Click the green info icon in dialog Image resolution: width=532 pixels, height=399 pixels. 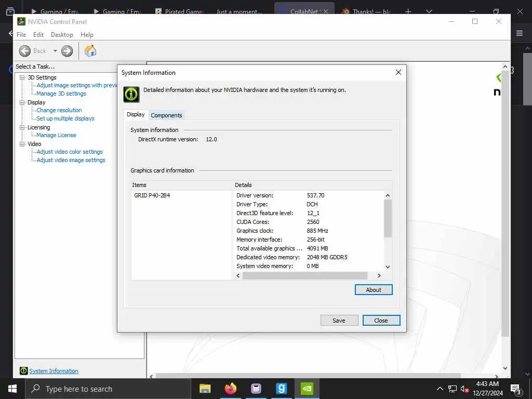pos(131,94)
